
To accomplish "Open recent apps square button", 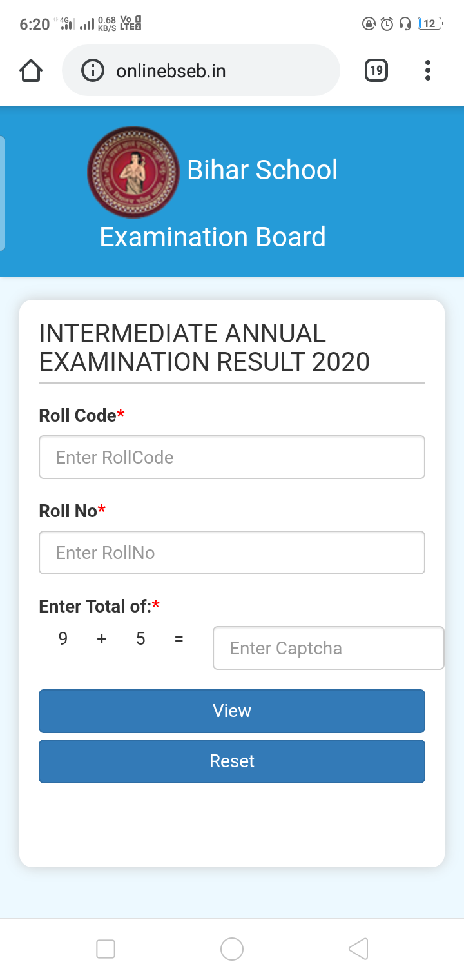I will 106,948.
